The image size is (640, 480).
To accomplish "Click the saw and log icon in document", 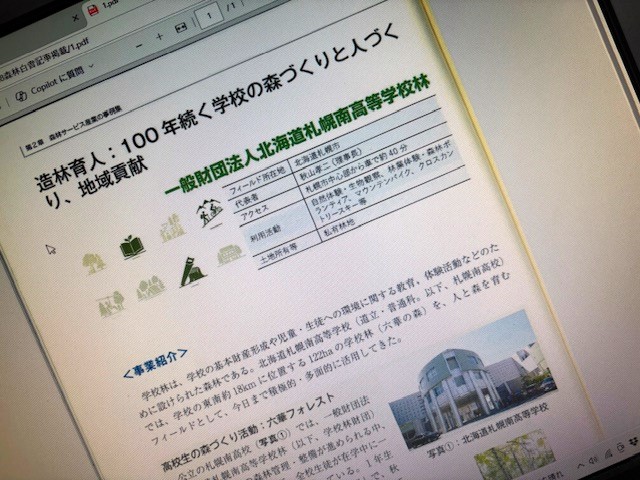I will coord(192,272).
